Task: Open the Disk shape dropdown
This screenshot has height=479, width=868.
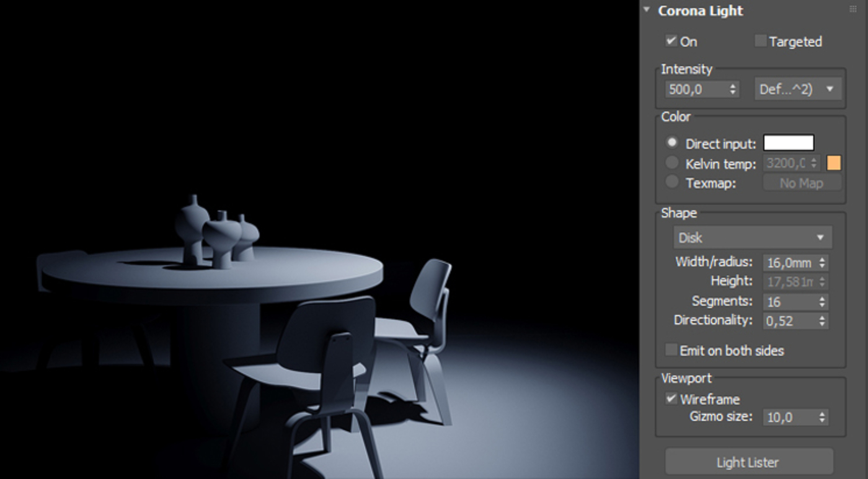Action: [753, 237]
